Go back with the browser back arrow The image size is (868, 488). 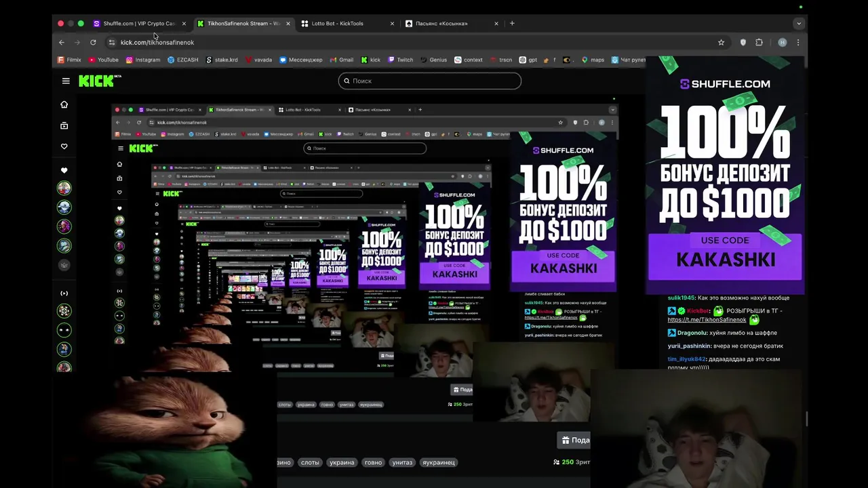click(x=62, y=42)
